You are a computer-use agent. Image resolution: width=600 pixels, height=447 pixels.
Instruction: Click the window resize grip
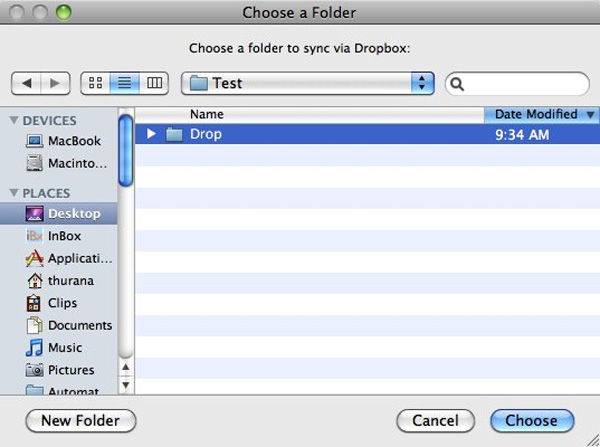(593, 440)
